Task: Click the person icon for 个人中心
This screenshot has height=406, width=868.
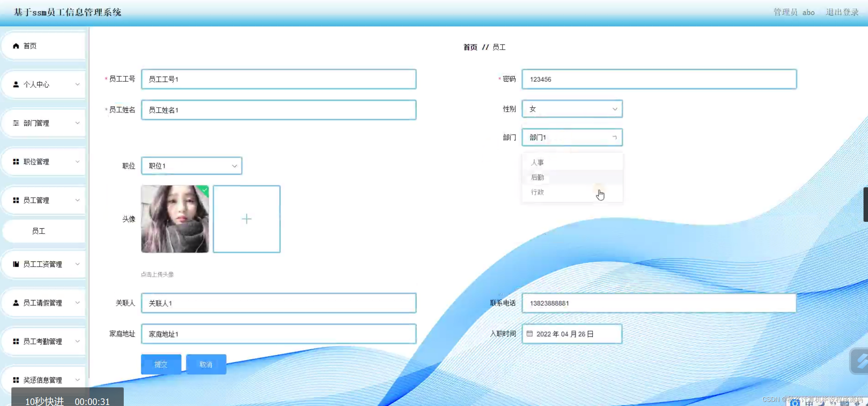Action: point(16,85)
